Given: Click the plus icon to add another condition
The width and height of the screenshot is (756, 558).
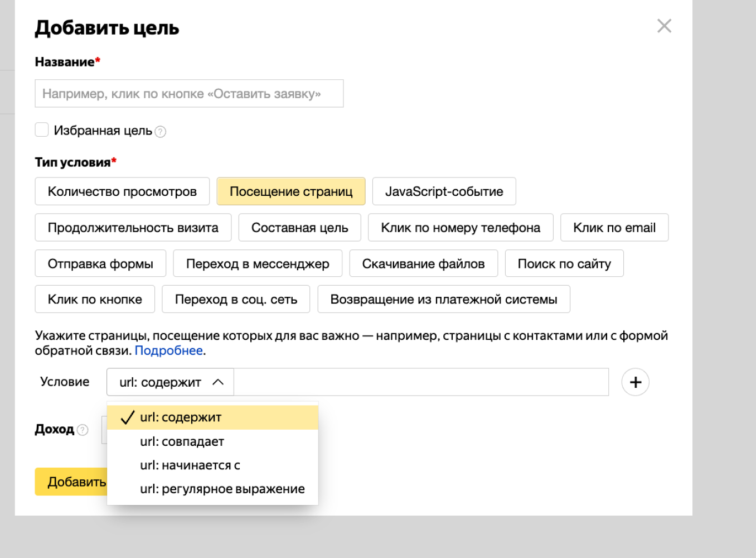Looking at the screenshot, I should [x=636, y=382].
